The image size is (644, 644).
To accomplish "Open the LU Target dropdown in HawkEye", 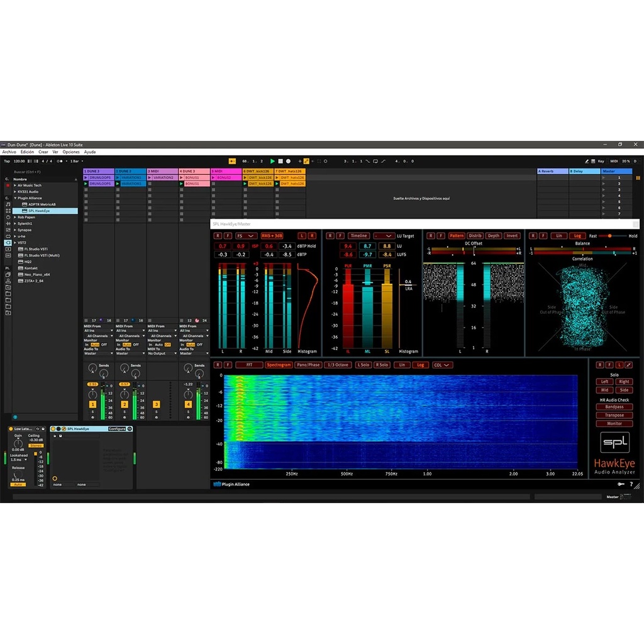I will (x=384, y=236).
